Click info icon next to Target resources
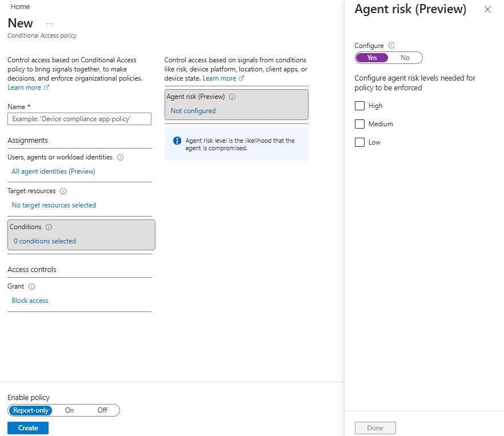Image resolution: width=504 pixels, height=436 pixels. coord(63,191)
